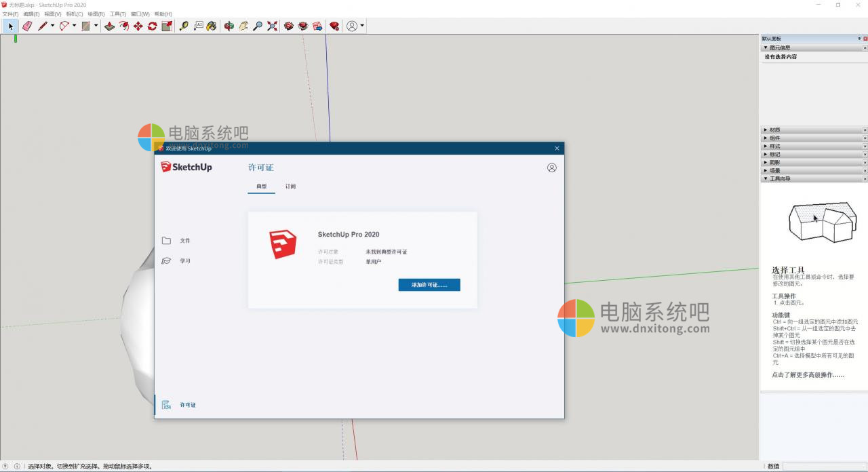
Task: Open the 帮助(H) menu
Action: [x=163, y=14]
